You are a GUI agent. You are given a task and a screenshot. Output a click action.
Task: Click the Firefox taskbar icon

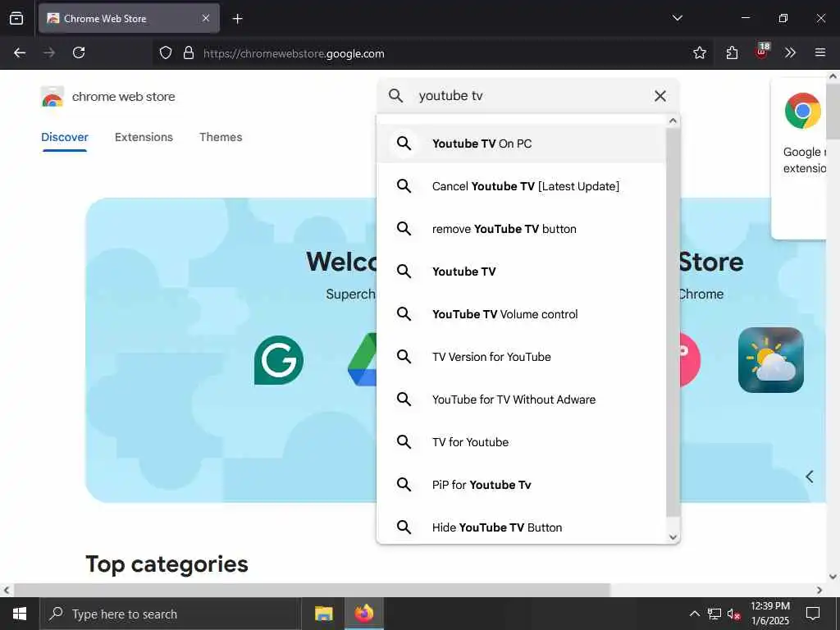363,614
